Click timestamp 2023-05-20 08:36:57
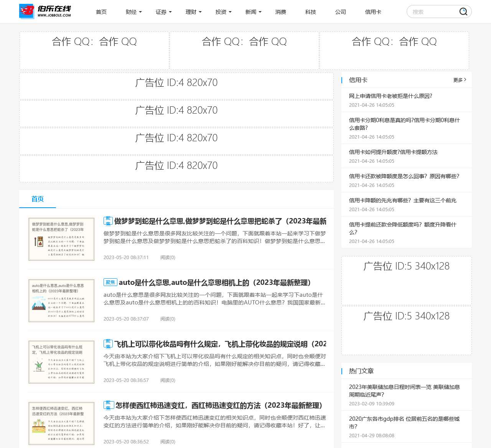491x448 pixels. click(126, 380)
